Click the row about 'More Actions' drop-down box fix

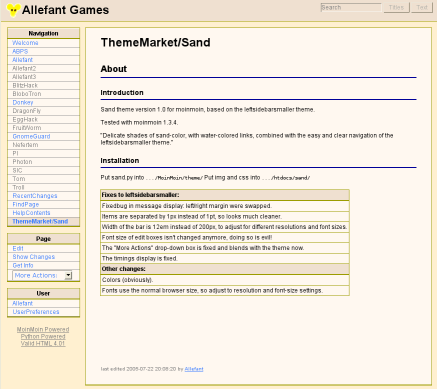pyautogui.click(x=225, y=248)
